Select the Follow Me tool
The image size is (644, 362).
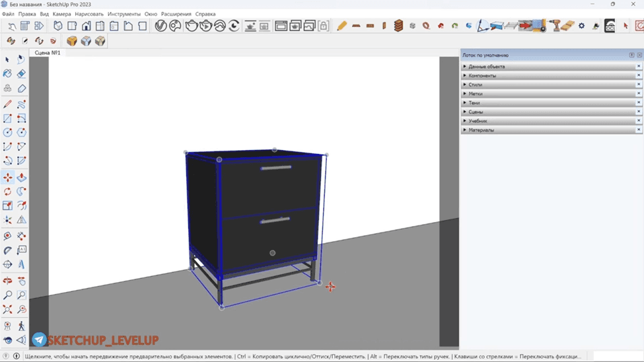21,192
